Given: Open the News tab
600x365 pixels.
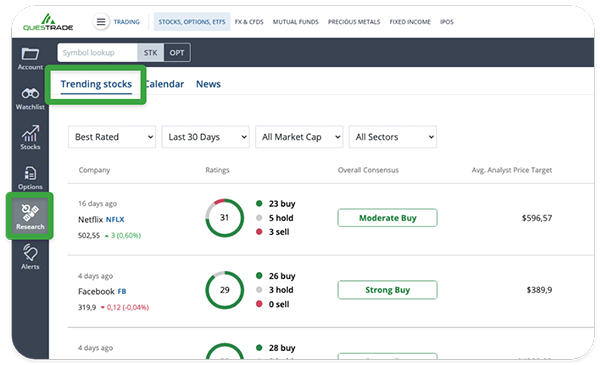Looking at the screenshot, I should pos(208,84).
